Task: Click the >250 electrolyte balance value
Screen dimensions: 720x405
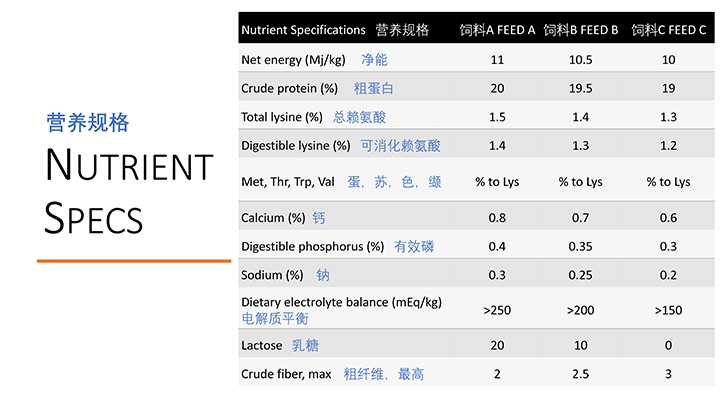Action: pos(497,310)
